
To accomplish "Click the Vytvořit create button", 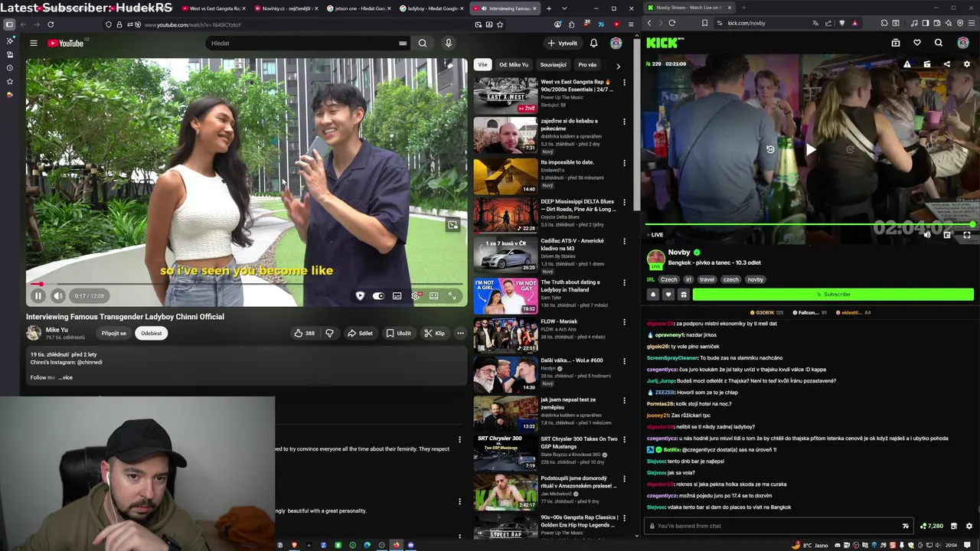I will [563, 43].
